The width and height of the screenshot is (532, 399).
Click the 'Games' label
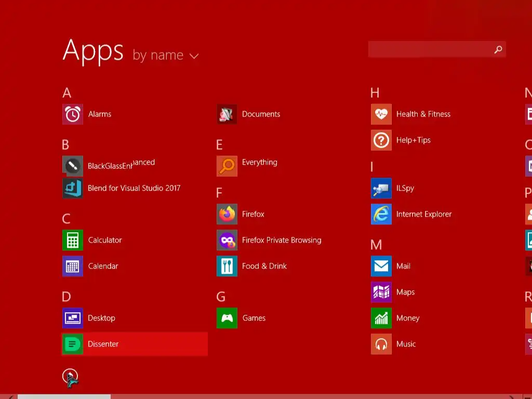[254, 318]
